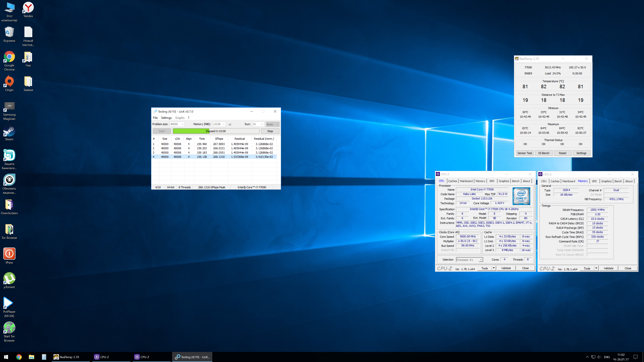This screenshot has width=644, height=362.
Task: Switch to the Mainboard tab in left CPU-Z
Action: (x=466, y=181)
